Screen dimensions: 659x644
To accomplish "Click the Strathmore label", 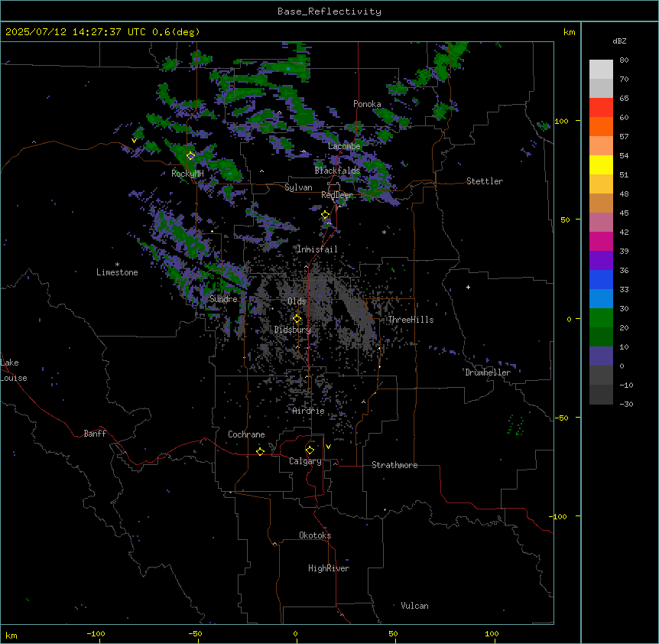I will point(394,465).
